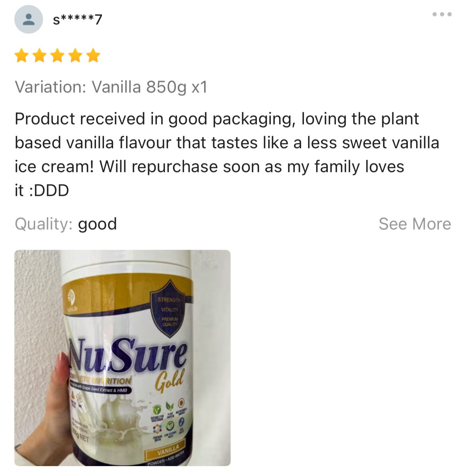Viewport: 466px width, 476px height.
Task: Tap the review text about vanilla flavour
Action: [227, 155]
